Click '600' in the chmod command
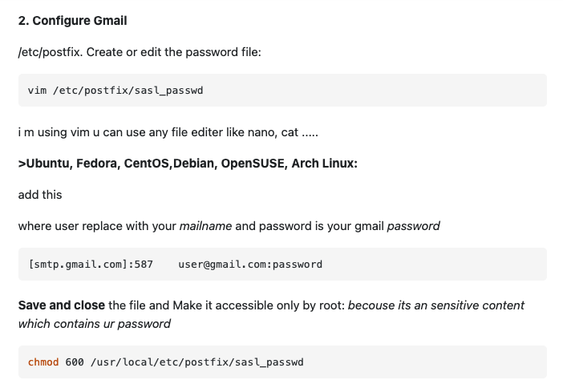The height and width of the screenshot is (392, 563). [75, 362]
